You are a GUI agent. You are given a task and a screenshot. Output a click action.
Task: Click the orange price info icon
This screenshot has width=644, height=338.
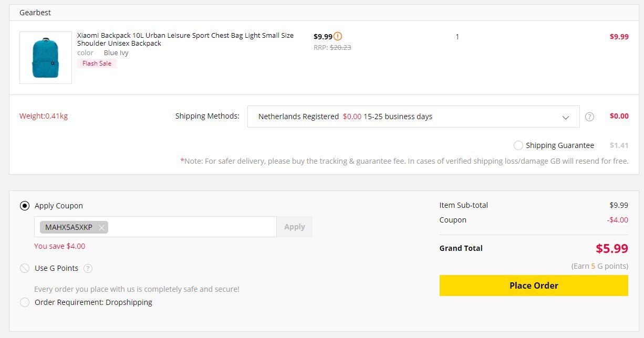click(x=338, y=36)
